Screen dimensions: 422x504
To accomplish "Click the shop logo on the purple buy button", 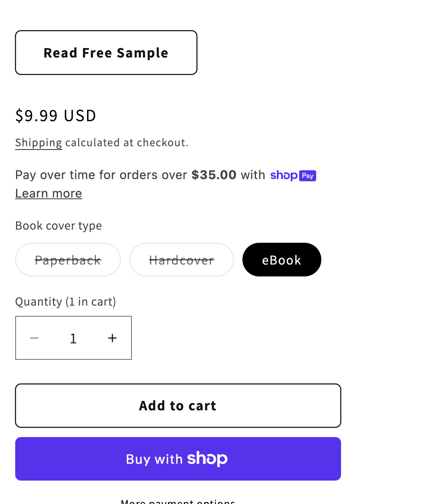I will coord(207,459).
